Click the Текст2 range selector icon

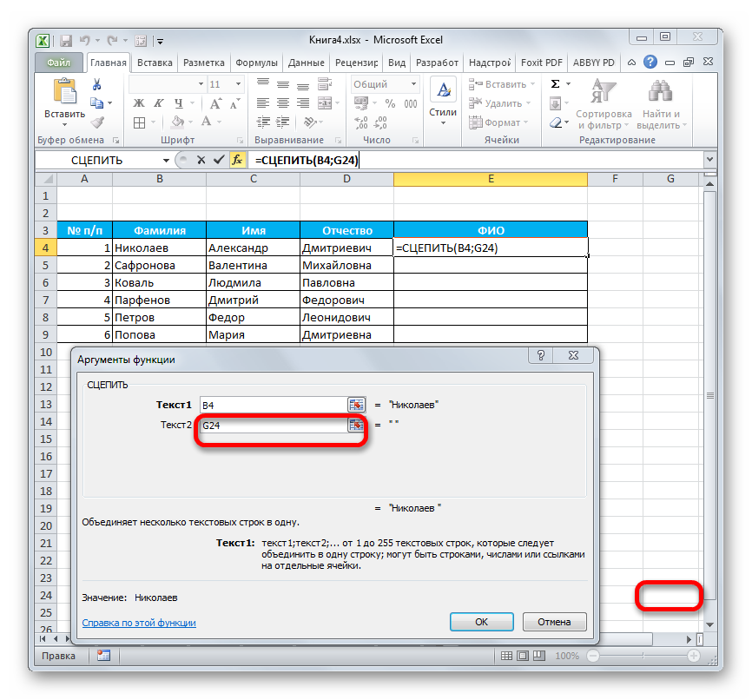click(x=356, y=425)
